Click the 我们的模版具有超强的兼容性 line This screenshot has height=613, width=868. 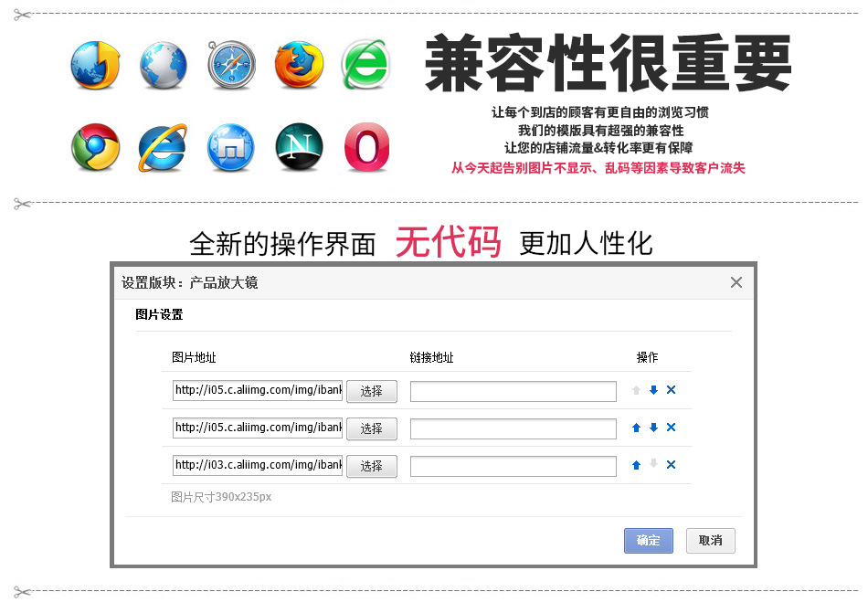click(600, 131)
